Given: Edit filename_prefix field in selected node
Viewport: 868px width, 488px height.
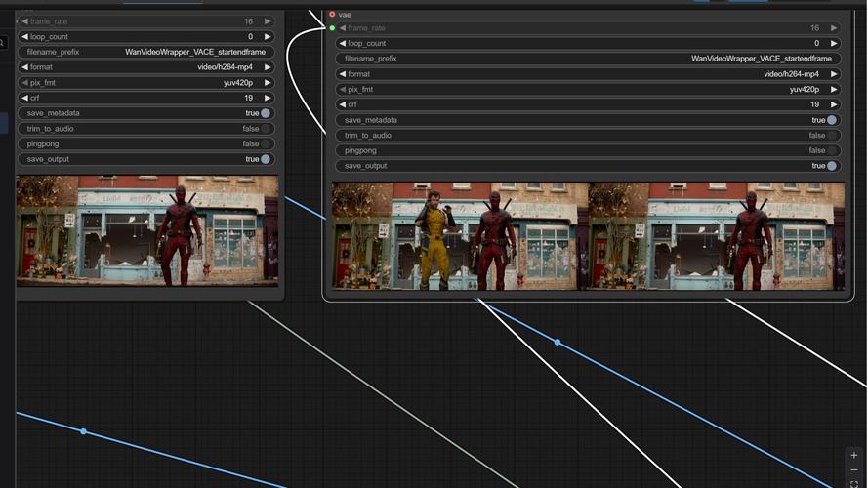Looking at the screenshot, I should (x=588, y=59).
